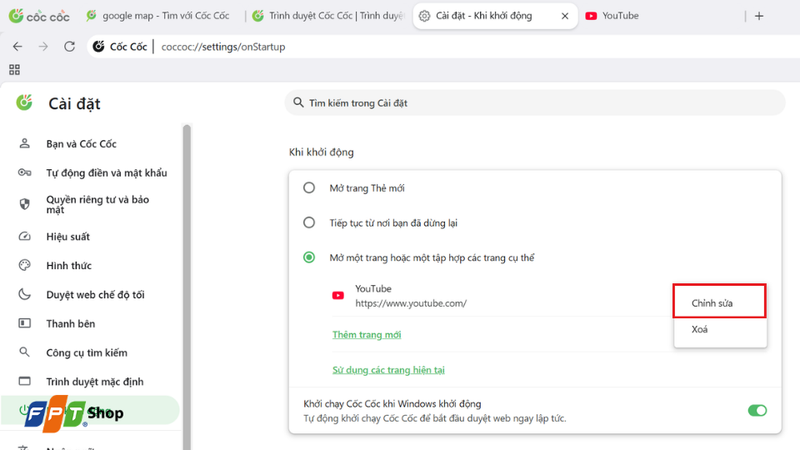Click the sidebar panel icon for Thanh bên
Viewport: 800px width, 450px height.
[24, 323]
